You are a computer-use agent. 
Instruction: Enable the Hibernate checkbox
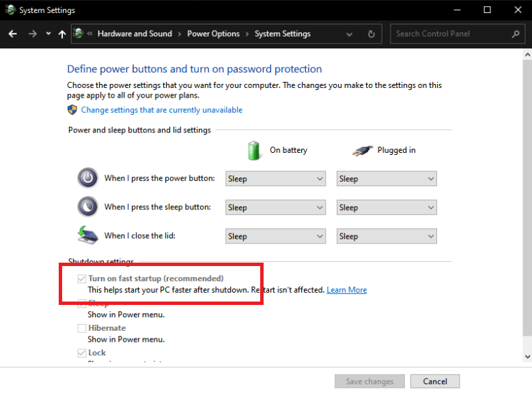pyautogui.click(x=83, y=328)
